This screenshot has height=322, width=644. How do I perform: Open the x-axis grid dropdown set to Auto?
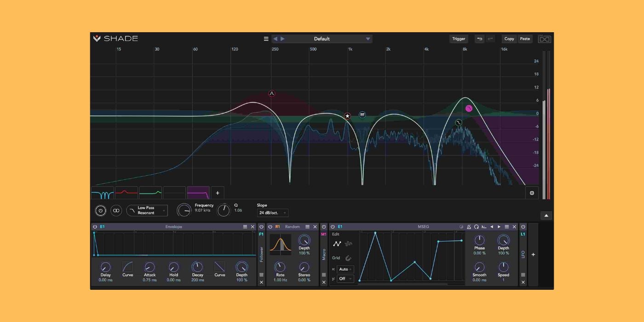point(345,269)
